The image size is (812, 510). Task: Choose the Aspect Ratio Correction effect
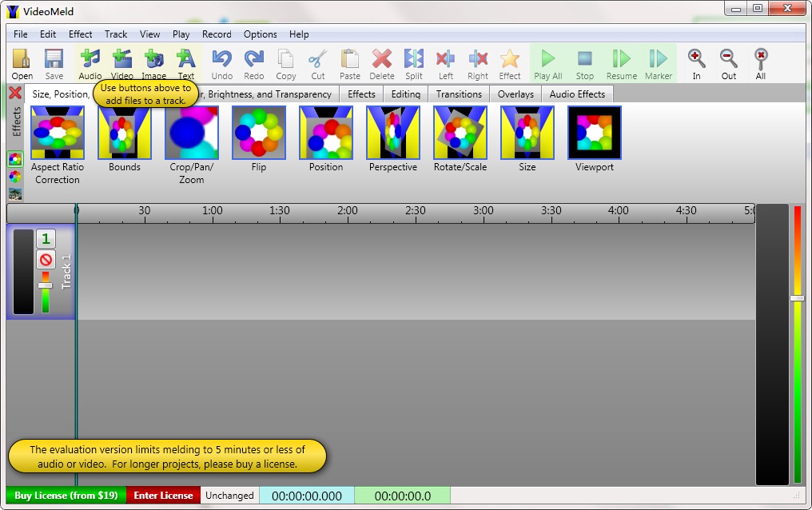pyautogui.click(x=57, y=145)
